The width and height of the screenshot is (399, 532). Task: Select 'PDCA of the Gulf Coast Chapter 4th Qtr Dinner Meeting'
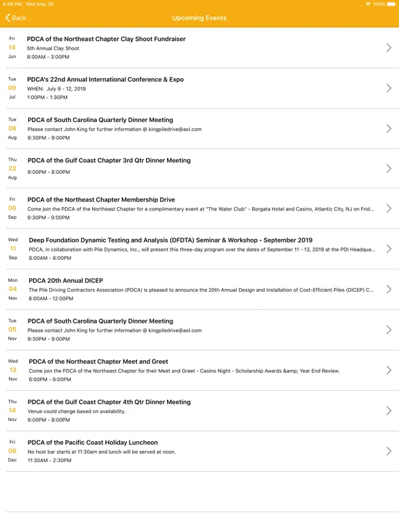[x=109, y=402]
